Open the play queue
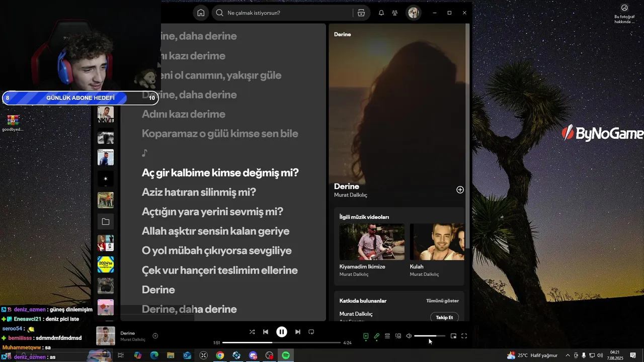The height and width of the screenshot is (362, 644). [x=387, y=336]
